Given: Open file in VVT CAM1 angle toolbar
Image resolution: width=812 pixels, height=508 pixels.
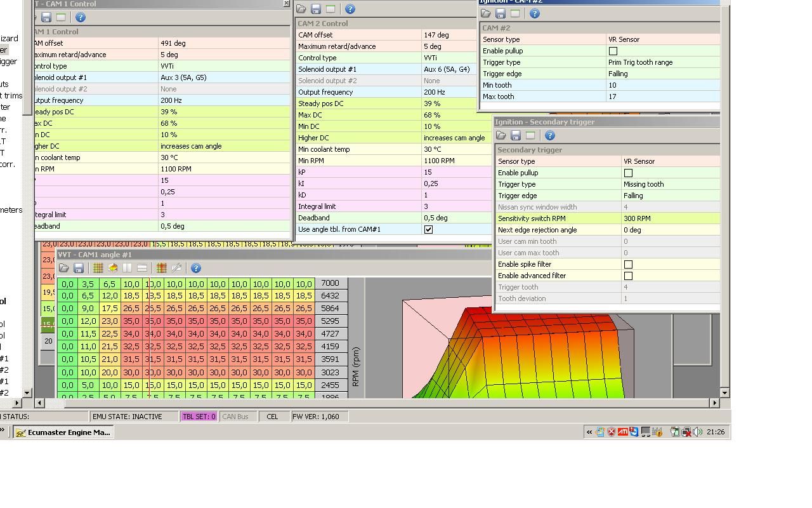Looking at the screenshot, I should (x=64, y=269).
